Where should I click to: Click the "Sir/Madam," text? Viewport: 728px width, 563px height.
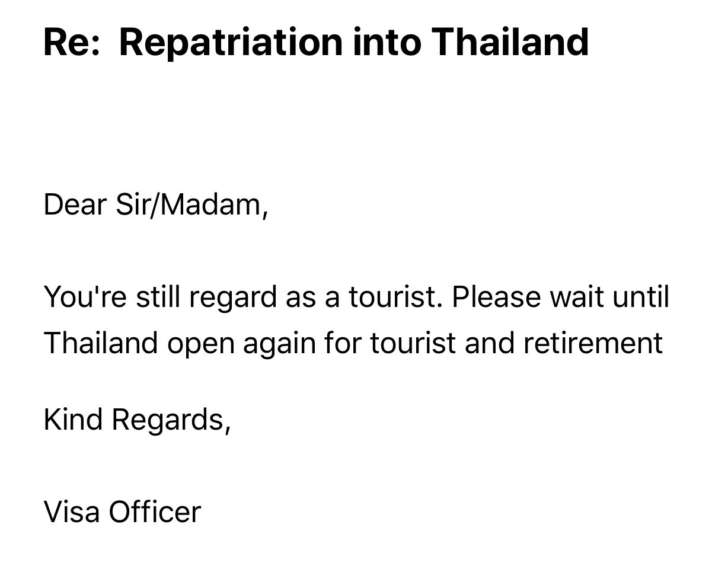click(x=184, y=206)
